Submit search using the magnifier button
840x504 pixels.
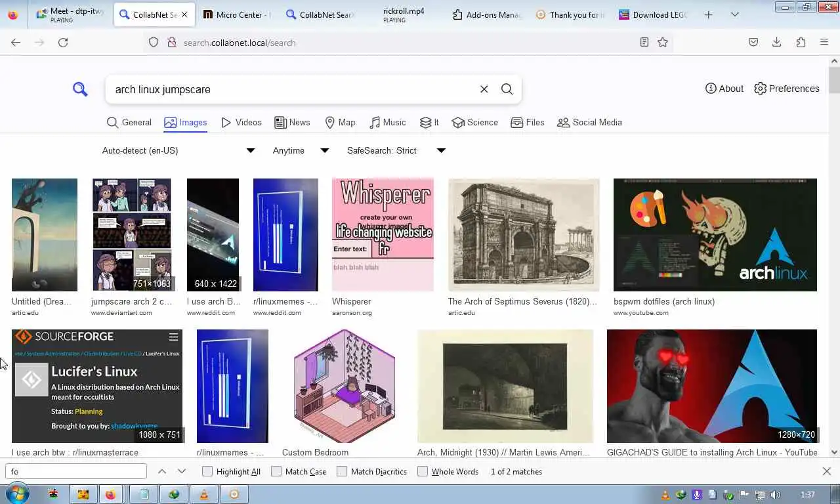(507, 89)
